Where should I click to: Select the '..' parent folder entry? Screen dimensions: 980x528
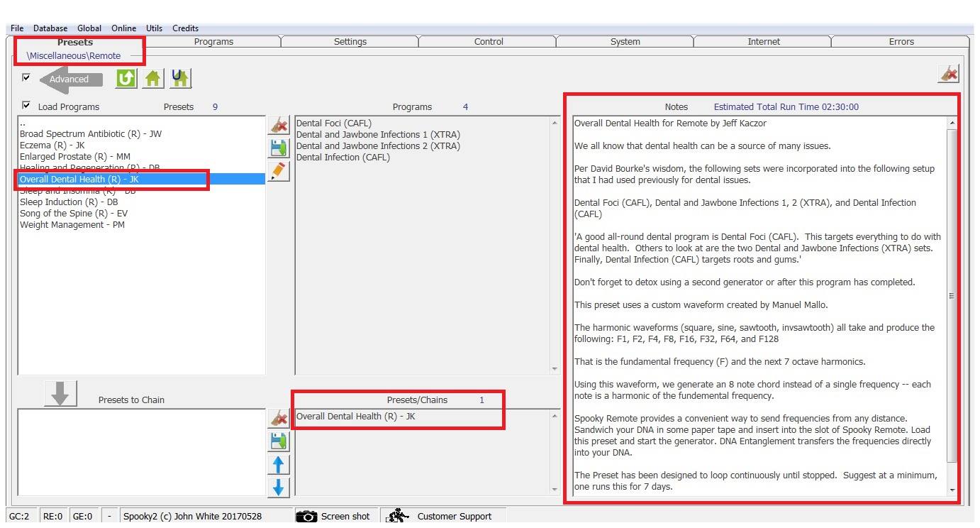pyautogui.click(x=141, y=122)
